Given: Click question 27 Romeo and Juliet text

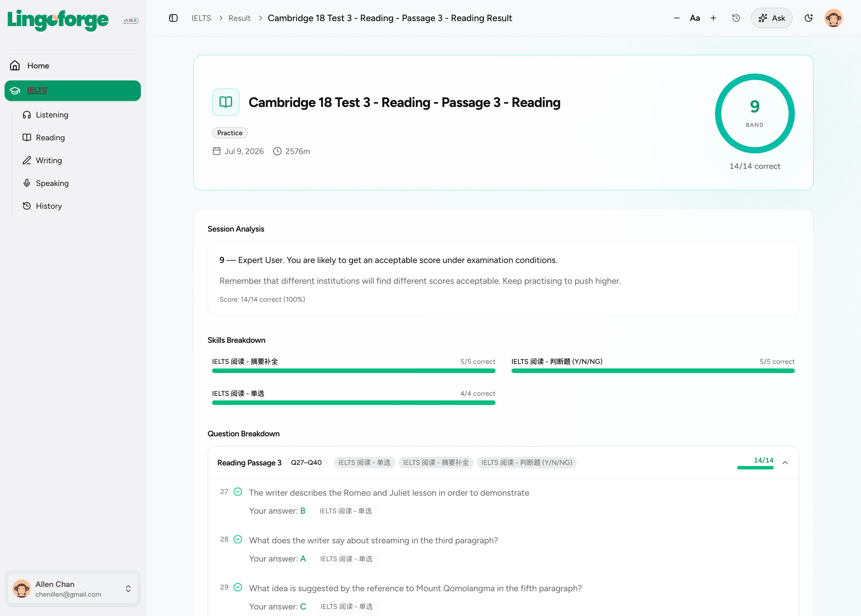Looking at the screenshot, I should (389, 493).
